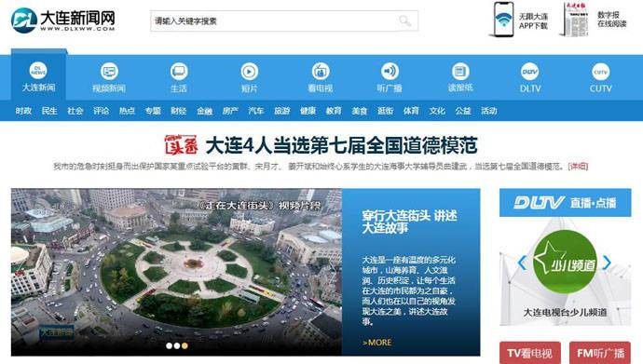The width and height of the screenshot is (643, 364).
Task: Select the first white carousel dot
Action: point(169,345)
